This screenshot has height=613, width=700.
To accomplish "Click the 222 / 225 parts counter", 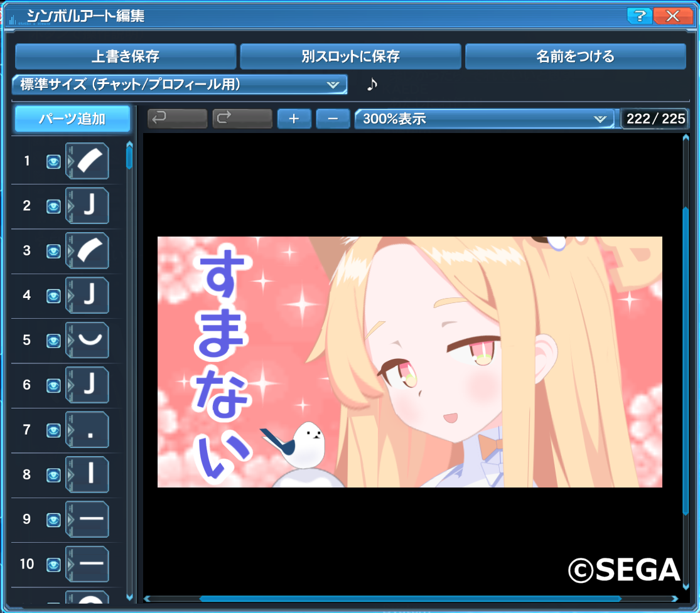I will 655,119.
